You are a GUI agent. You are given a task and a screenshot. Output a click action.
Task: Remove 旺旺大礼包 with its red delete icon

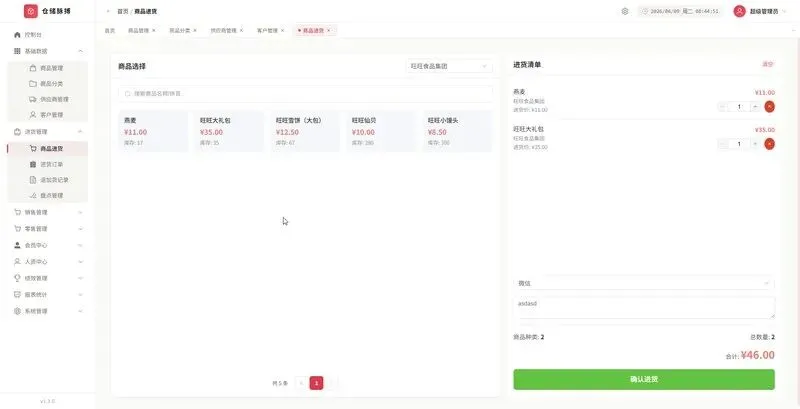pos(769,144)
